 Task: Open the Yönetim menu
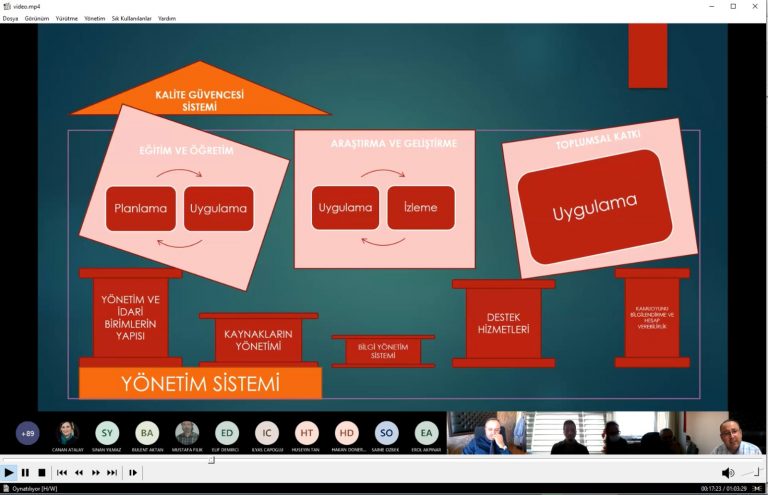[x=95, y=19]
